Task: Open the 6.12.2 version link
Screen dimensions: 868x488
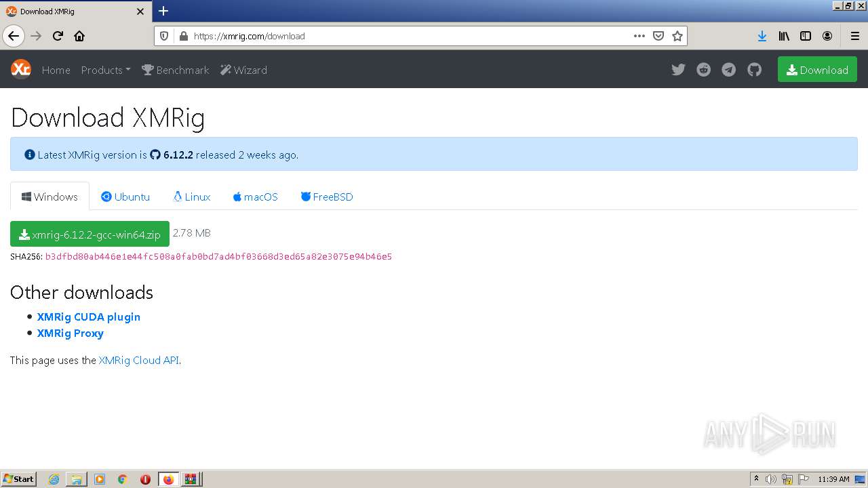Action: [x=172, y=155]
